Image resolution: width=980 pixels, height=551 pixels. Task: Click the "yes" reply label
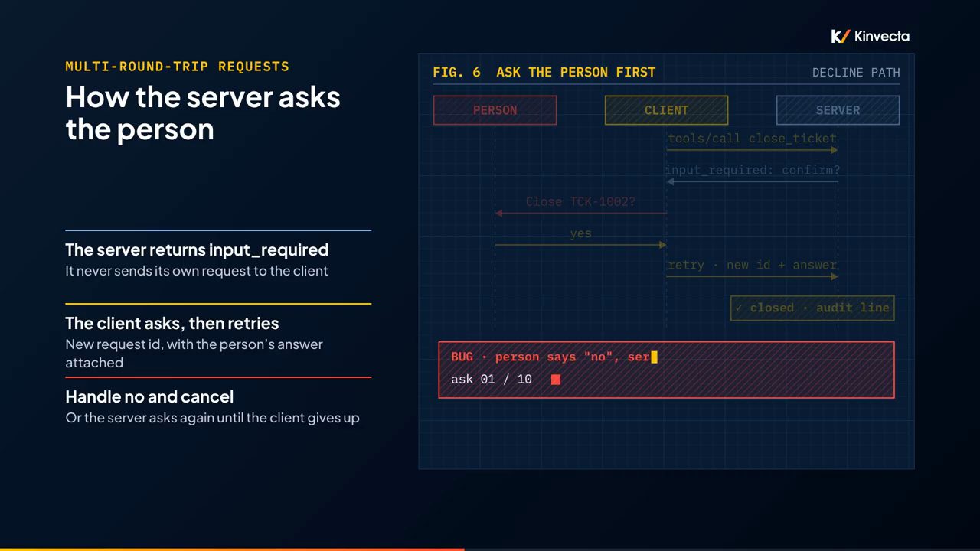tap(580, 233)
